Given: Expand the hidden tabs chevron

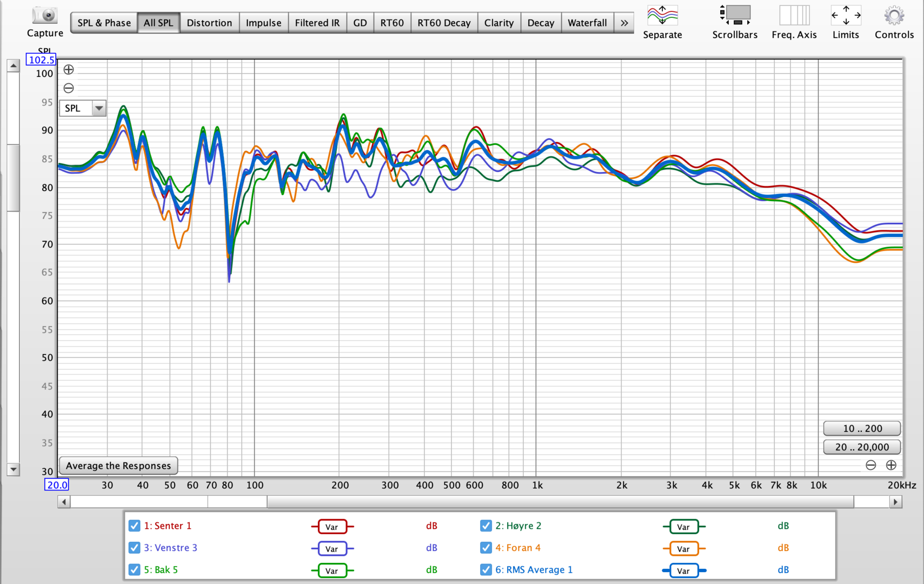Looking at the screenshot, I should [x=624, y=23].
